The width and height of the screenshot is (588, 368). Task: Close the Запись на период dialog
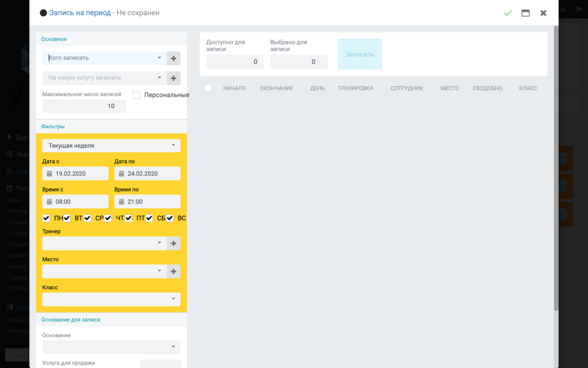click(x=543, y=13)
